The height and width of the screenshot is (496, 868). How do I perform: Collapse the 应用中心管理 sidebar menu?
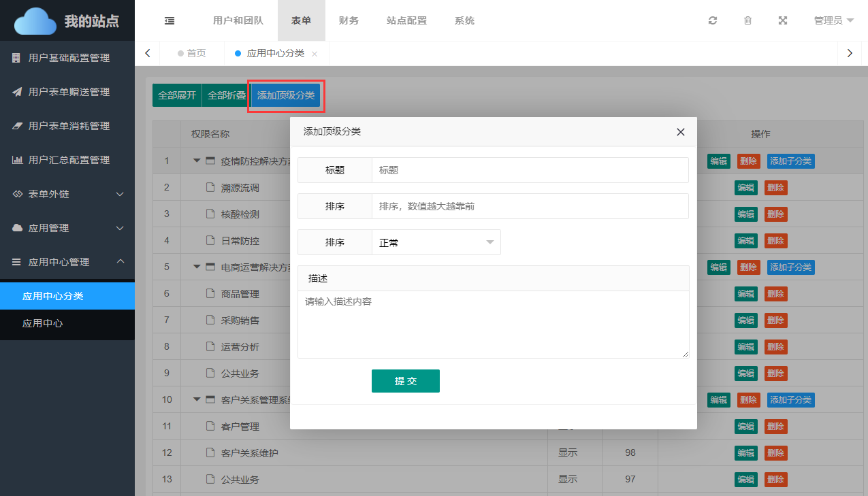[67, 262]
